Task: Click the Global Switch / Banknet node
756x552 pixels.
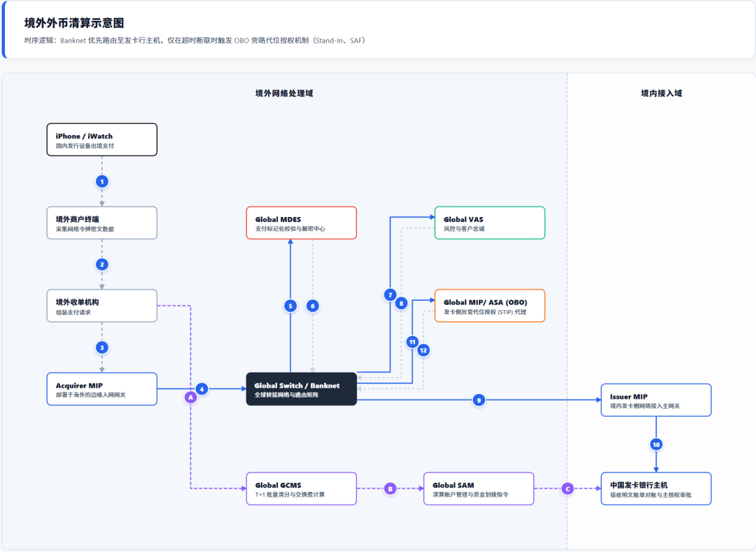Action: click(x=301, y=389)
